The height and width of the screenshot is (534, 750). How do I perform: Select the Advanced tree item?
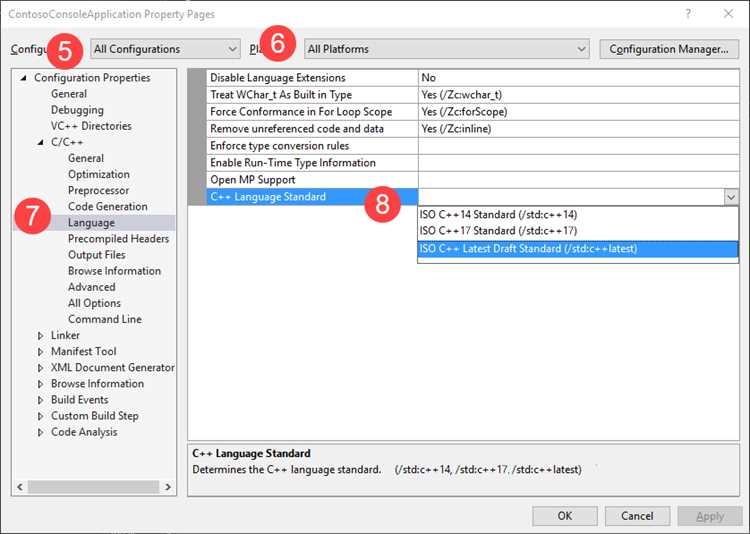pos(91,287)
